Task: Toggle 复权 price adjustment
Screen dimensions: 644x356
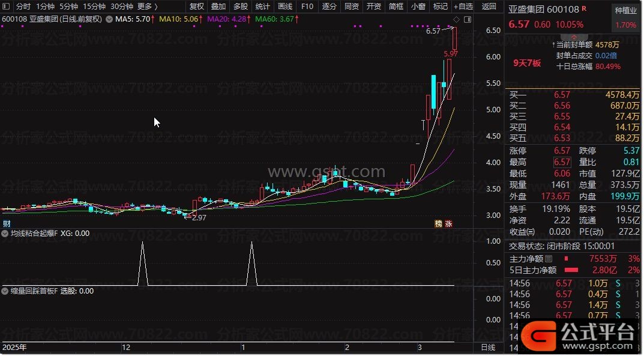Action: [x=197, y=7]
